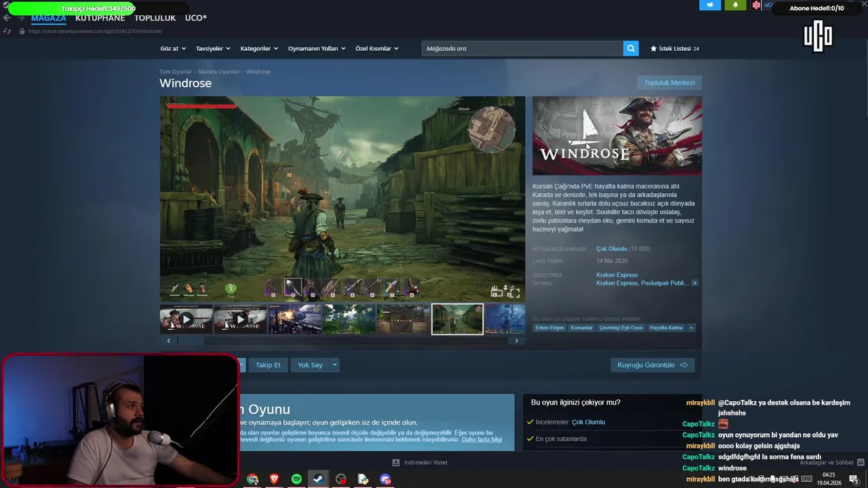Click the screenshot strip scrollbar handle

point(191,341)
